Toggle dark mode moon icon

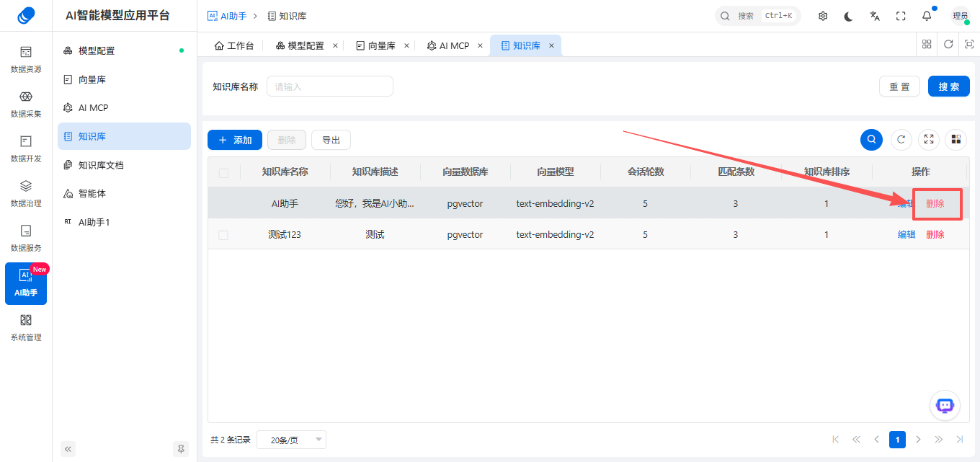pos(849,16)
